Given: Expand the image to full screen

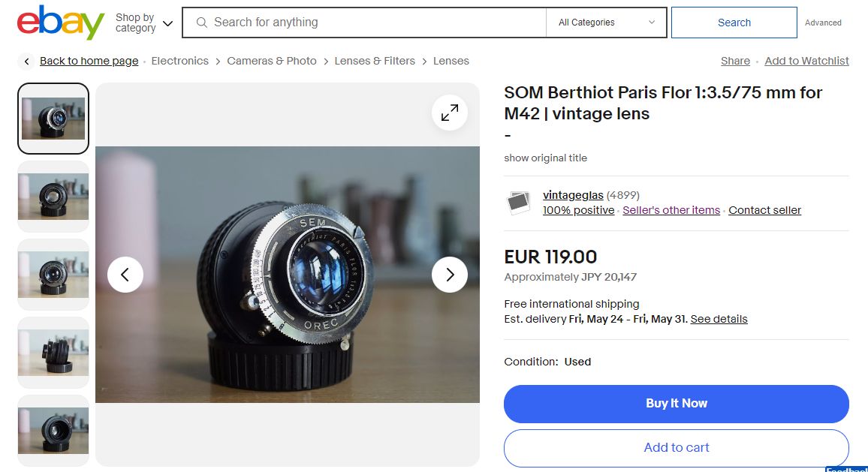Looking at the screenshot, I should click(450, 113).
